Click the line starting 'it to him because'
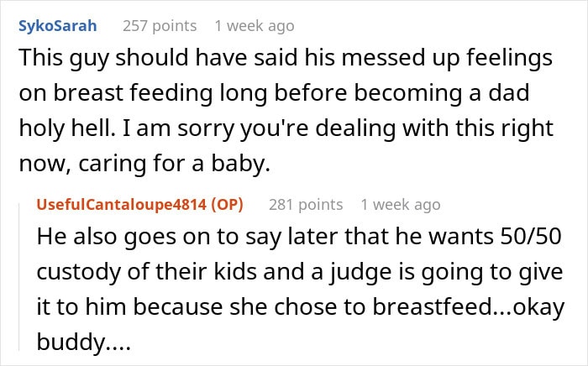This screenshot has height=366, width=588. [301, 307]
